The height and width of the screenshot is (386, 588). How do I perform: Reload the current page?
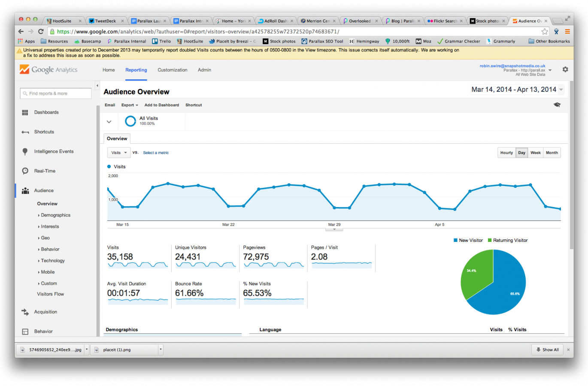point(41,31)
